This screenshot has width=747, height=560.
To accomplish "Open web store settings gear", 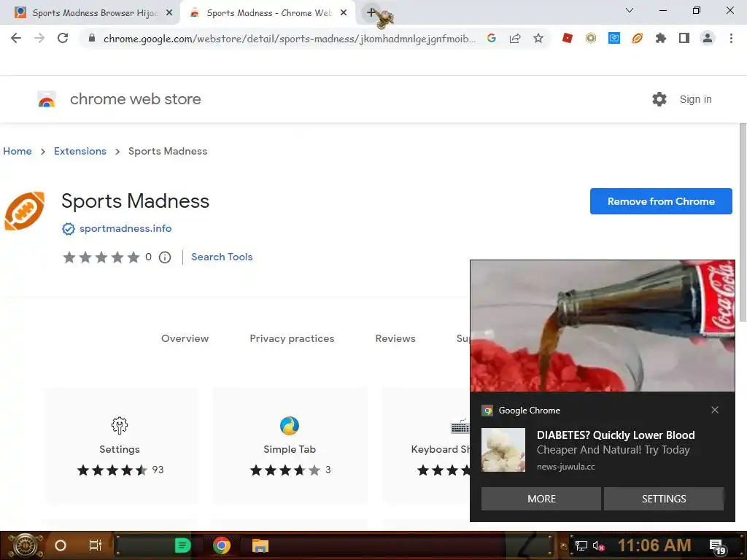I will (x=659, y=99).
